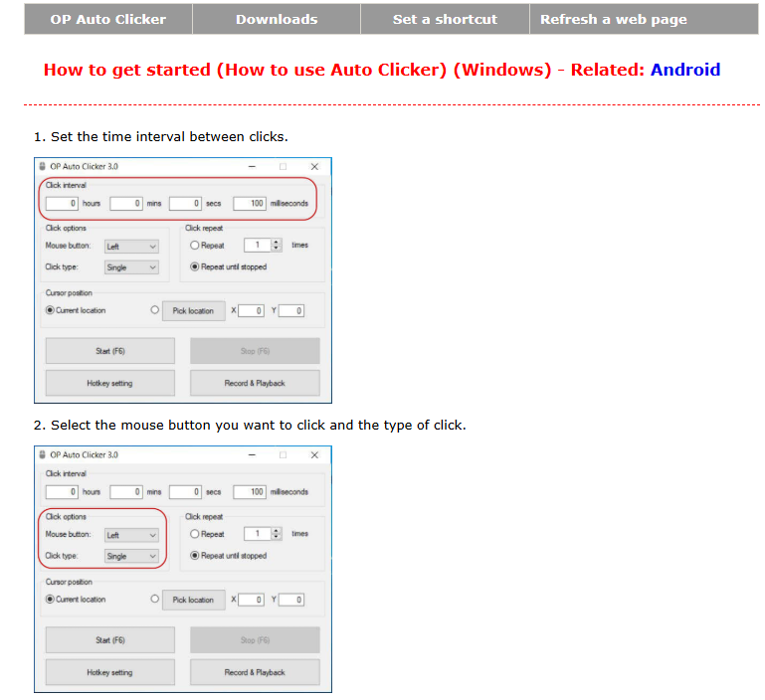Select the Repeat radio button in step 1 screenshot

tap(195, 246)
